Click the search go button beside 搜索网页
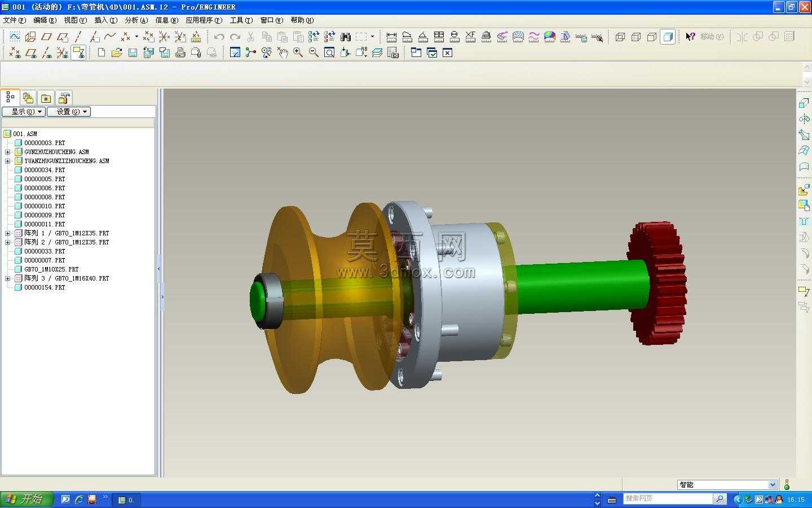 [x=720, y=498]
